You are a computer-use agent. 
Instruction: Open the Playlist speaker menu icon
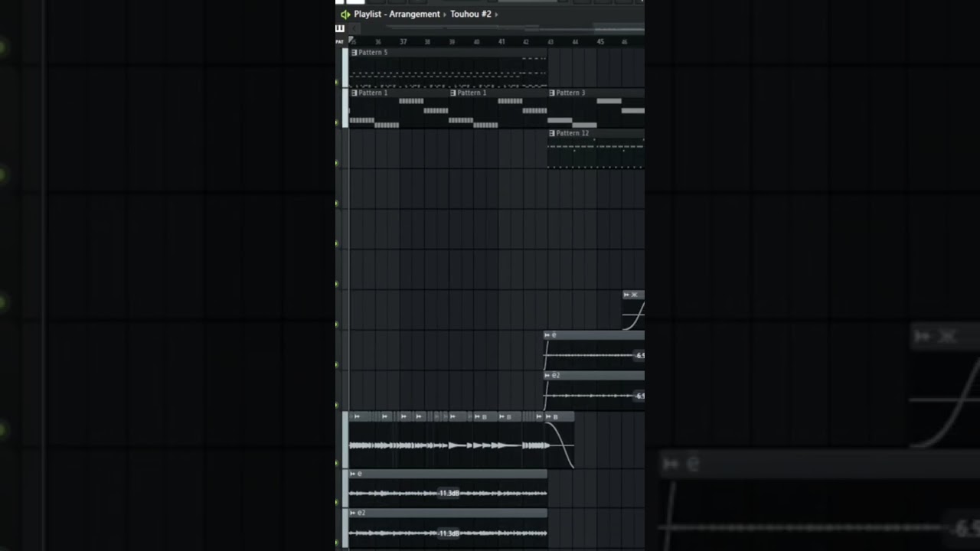click(x=345, y=14)
